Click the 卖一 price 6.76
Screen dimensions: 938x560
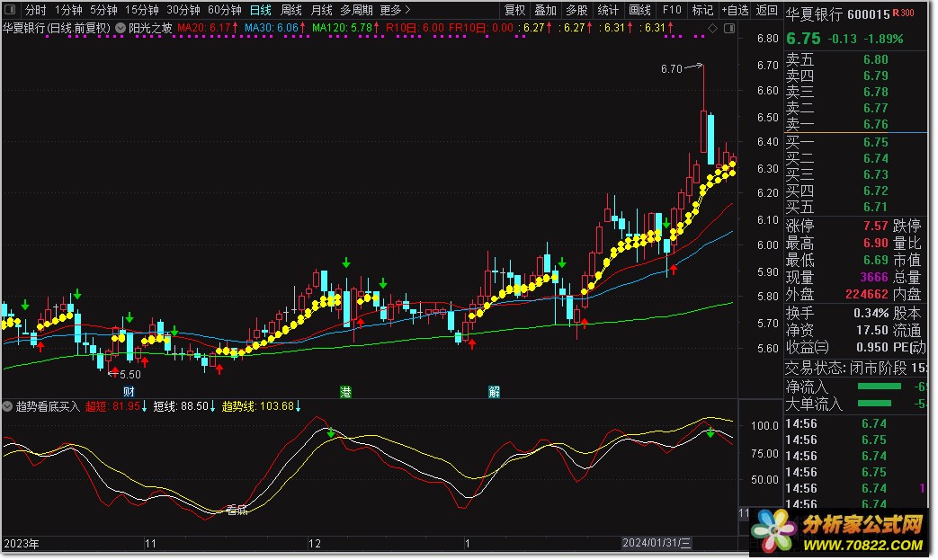click(875, 124)
